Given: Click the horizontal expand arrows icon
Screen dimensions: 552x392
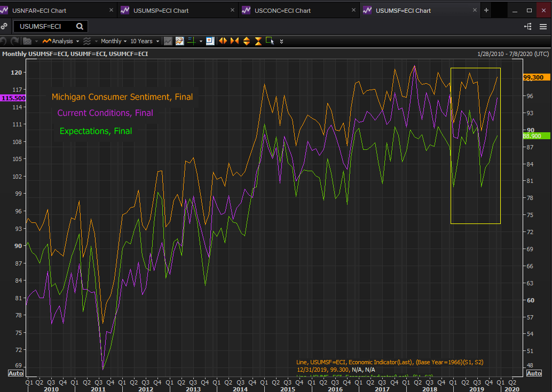Looking at the screenshot, I should [x=223, y=41].
